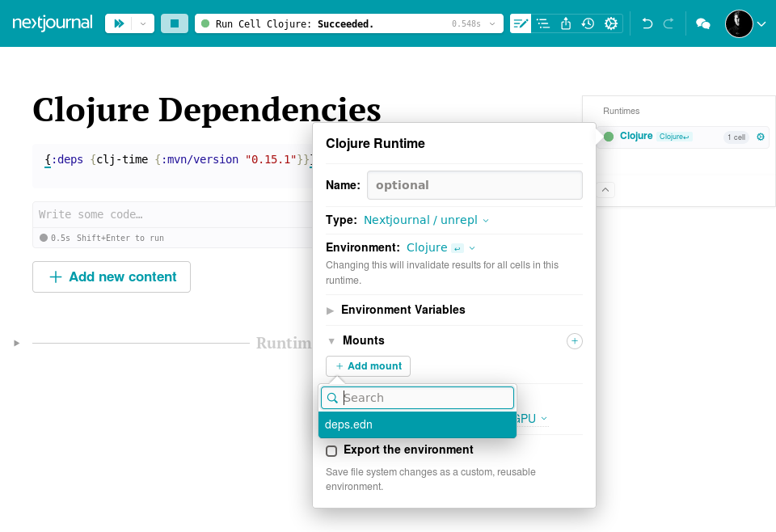Viewport: 776px width, 532px height.
Task: Focus the 'Write some code…' cell
Action: tap(172, 214)
